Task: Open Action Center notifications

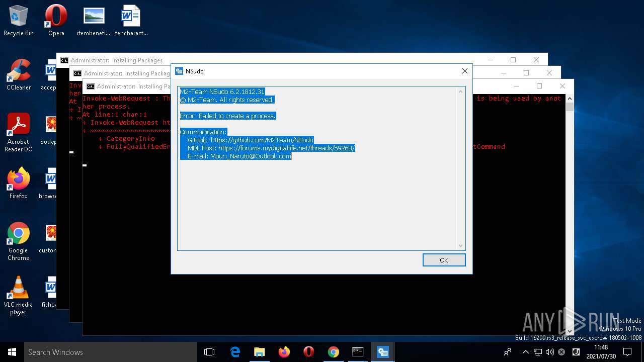Action: [627, 352]
